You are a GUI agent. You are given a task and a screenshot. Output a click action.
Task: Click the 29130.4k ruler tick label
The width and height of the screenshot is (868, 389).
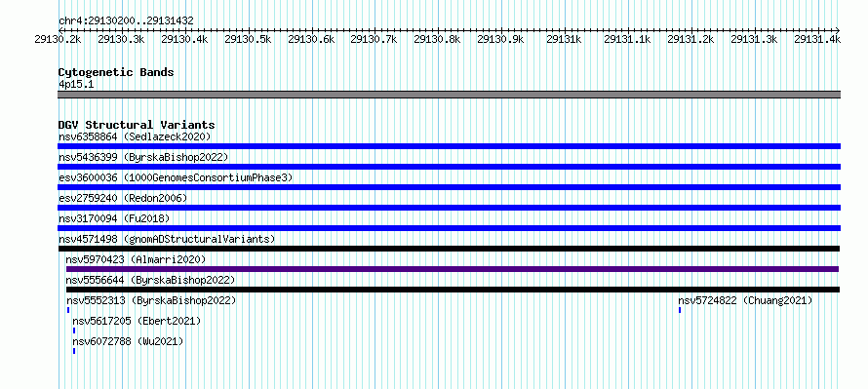[x=184, y=39]
